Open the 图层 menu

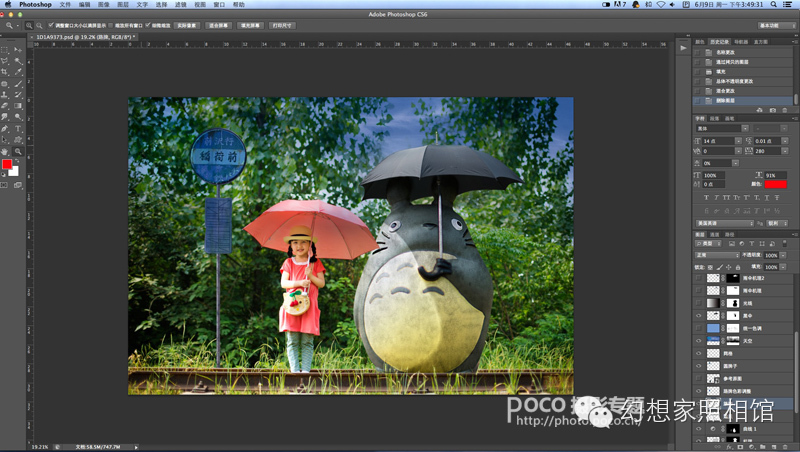(x=123, y=5)
